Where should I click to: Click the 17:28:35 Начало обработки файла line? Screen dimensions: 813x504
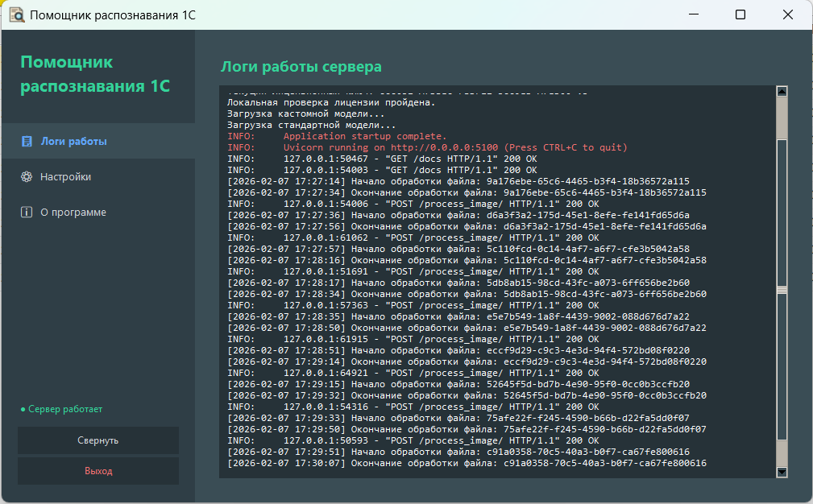tap(458, 316)
